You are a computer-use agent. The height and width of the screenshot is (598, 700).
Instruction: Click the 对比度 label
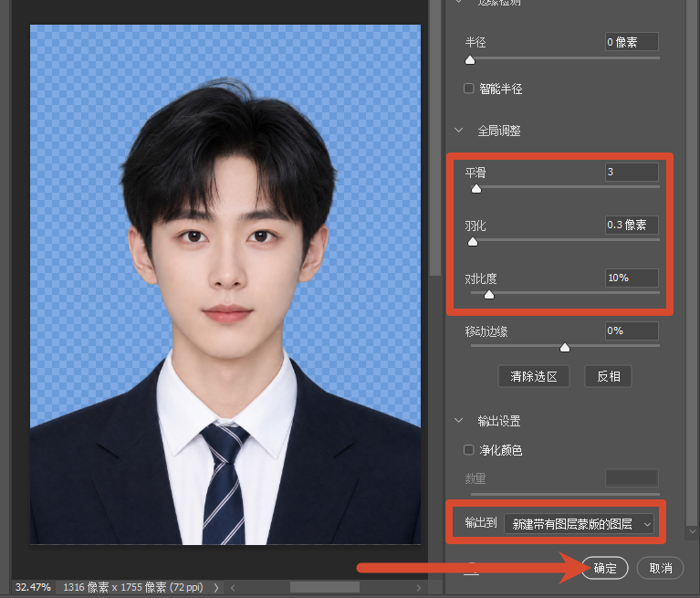pyautogui.click(x=481, y=278)
